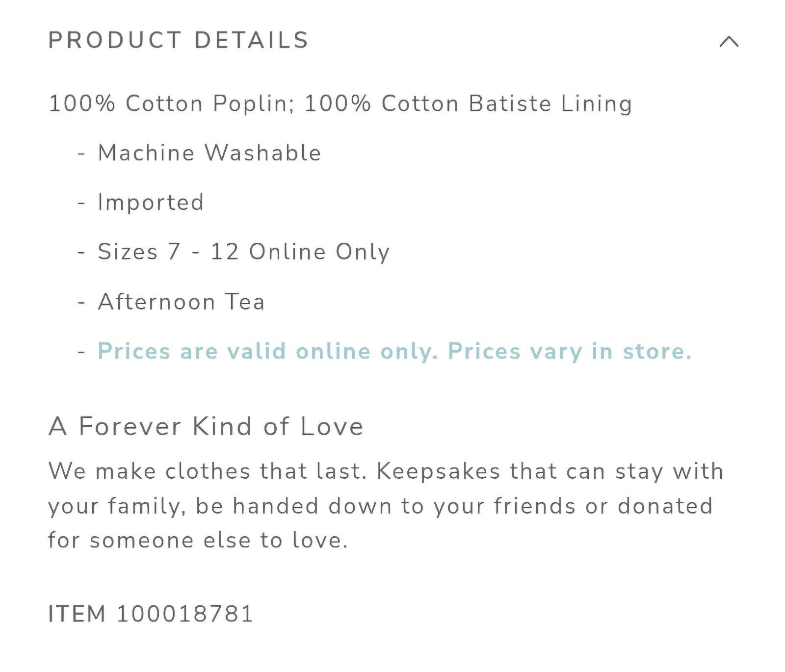The width and height of the screenshot is (785, 672).
Task: Click the PRODUCT DETAILS section heading
Action: (179, 40)
